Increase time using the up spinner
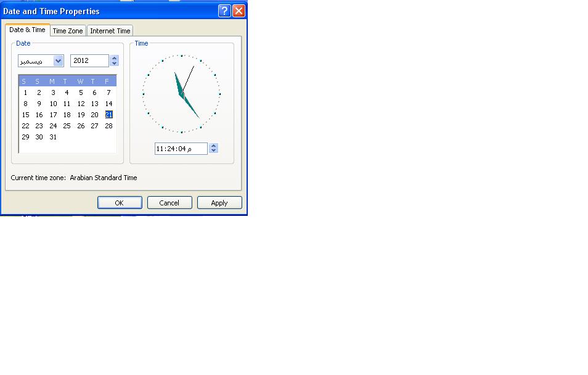Viewport: 588px width, 375px height. 213,146
